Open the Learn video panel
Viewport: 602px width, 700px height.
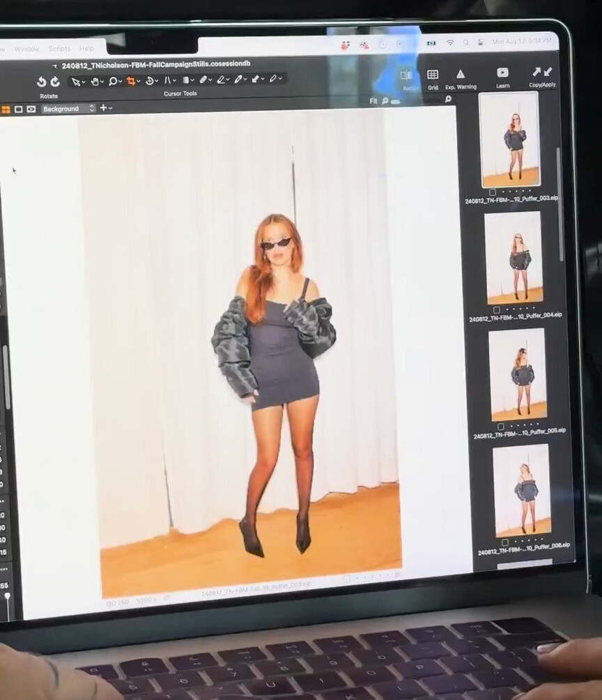[502, 73]
